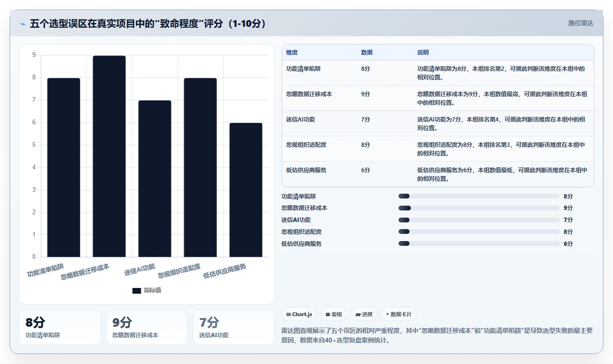Click the 低估供应商服务 label in progress list

[301, 243]
